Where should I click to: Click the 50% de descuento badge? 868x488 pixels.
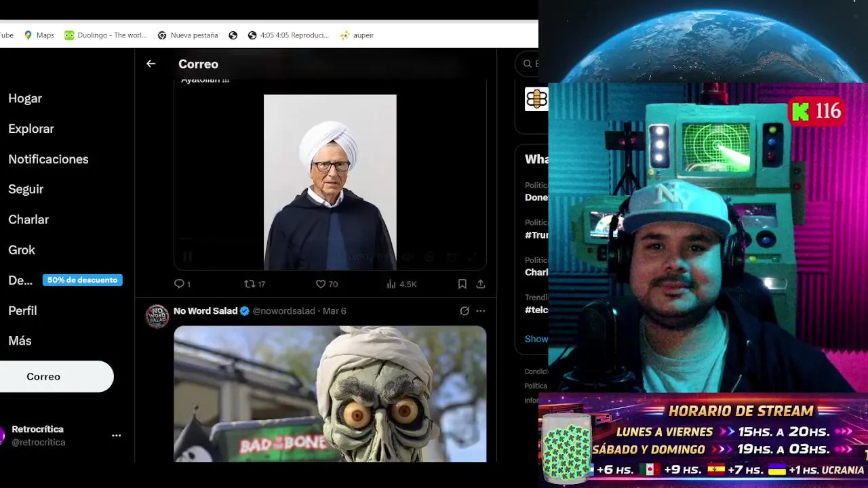83,280
